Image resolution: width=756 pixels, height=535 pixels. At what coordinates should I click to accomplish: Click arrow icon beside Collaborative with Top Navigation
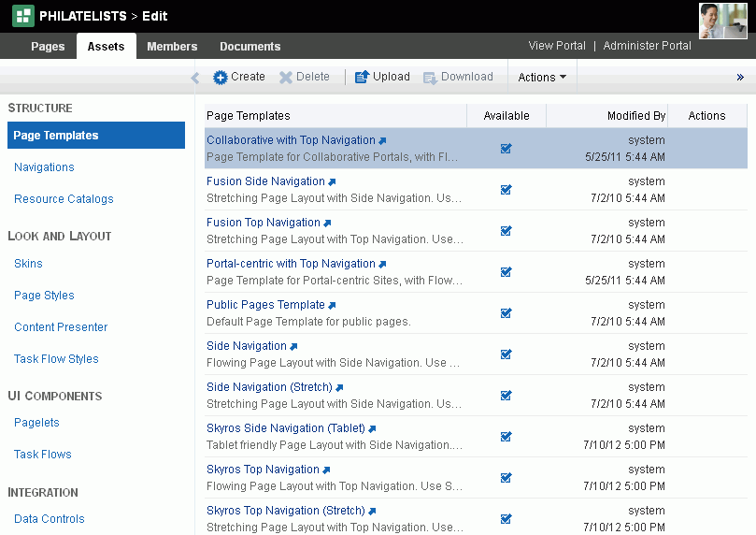point(382,141)
